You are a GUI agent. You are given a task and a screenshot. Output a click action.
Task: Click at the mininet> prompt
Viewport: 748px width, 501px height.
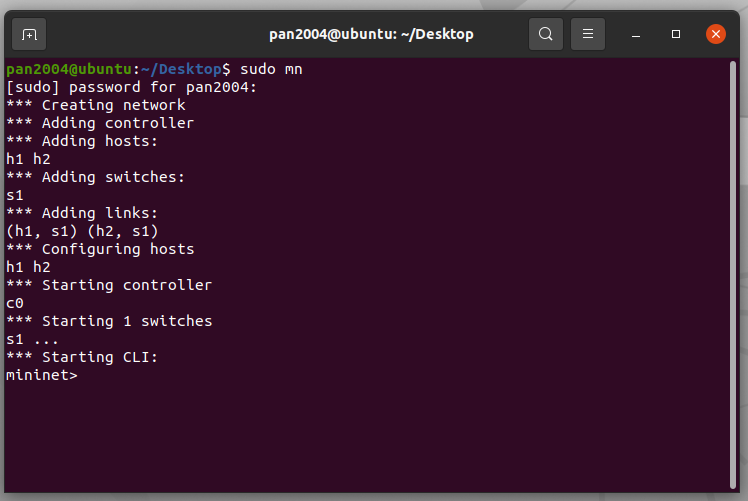42,375
